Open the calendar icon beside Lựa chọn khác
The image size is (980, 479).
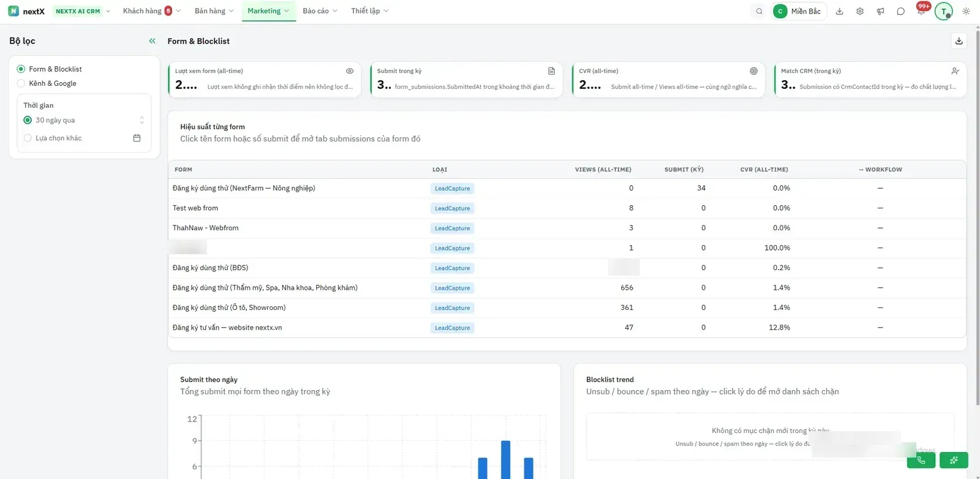click(137, 138)
